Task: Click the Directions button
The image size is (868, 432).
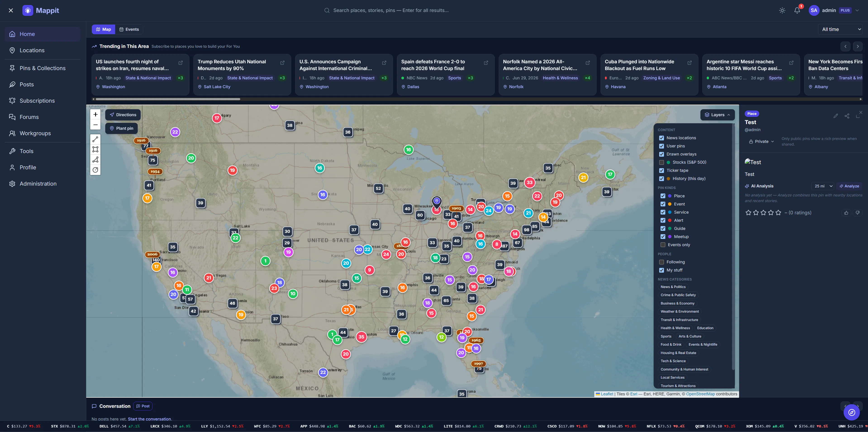Action: tap(123, 115)
